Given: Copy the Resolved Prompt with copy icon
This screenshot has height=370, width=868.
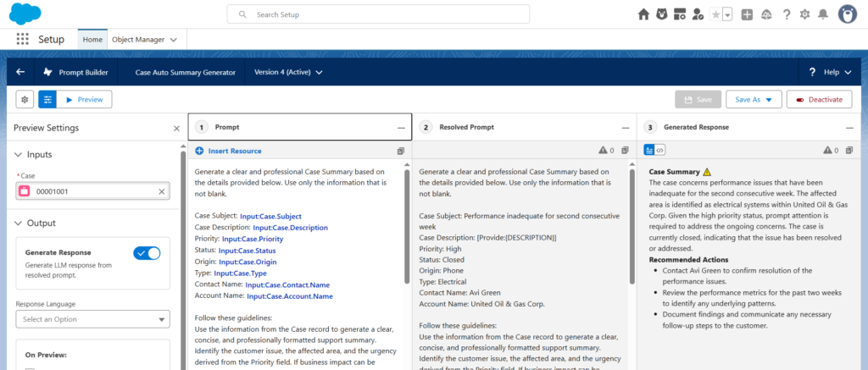Looking at the screenshot, I should 627,151.
